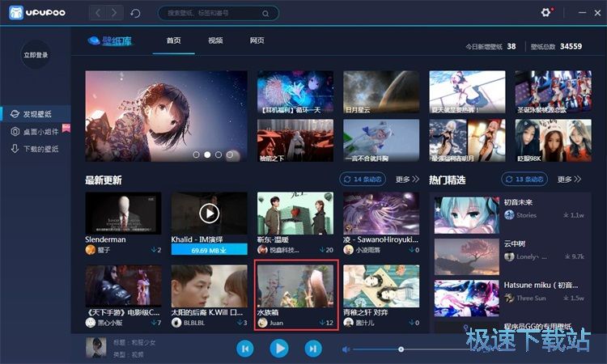This screenshot has height=364, width=607.
Task: Click the search magnifier icon
Action: coord(265,14)
